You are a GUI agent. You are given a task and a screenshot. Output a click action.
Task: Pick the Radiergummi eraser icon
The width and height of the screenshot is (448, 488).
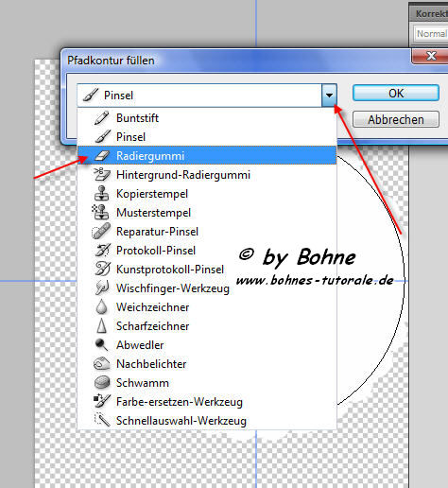click(x=102, y=156)
